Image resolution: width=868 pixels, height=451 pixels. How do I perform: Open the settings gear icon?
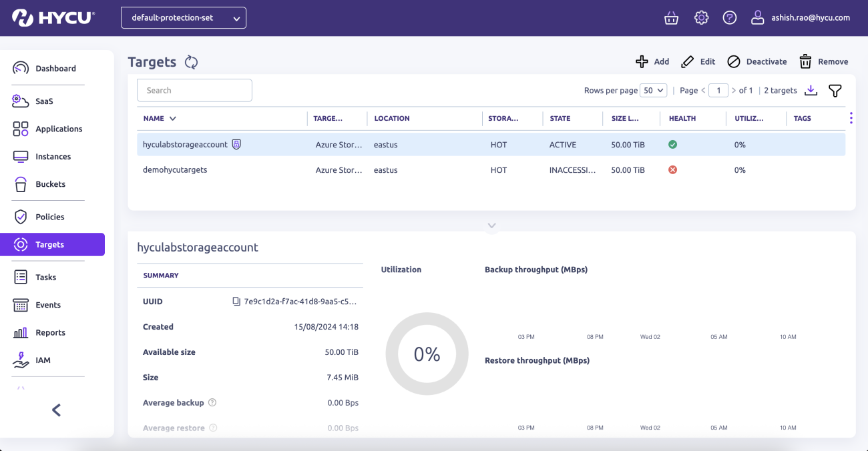click(x=701, y=18)
